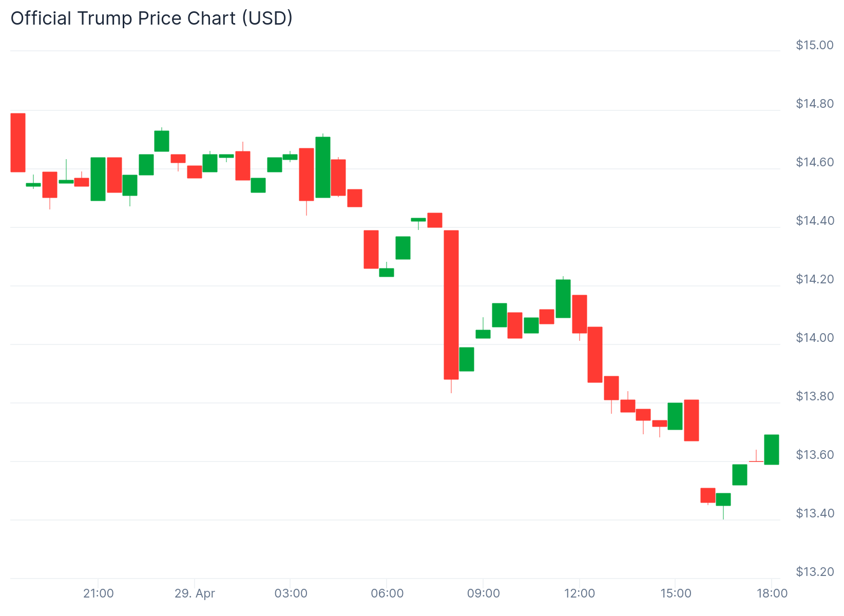
Task: Click the $15.00 price axis label
Action: (814, 45)
